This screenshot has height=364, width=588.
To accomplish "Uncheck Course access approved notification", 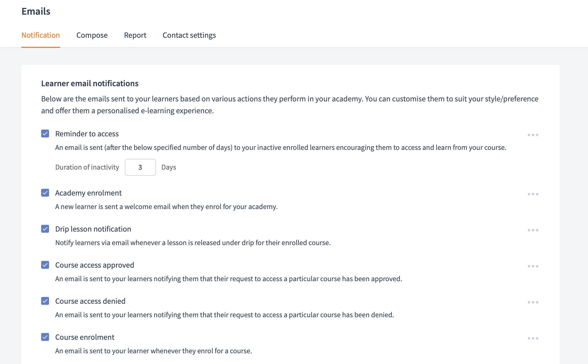I will click(x=45, y=265).
